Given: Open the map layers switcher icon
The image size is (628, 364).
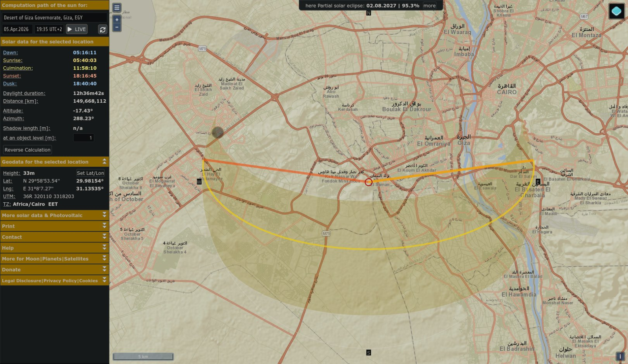Looking at the screenshot, I should coord(616,11).
